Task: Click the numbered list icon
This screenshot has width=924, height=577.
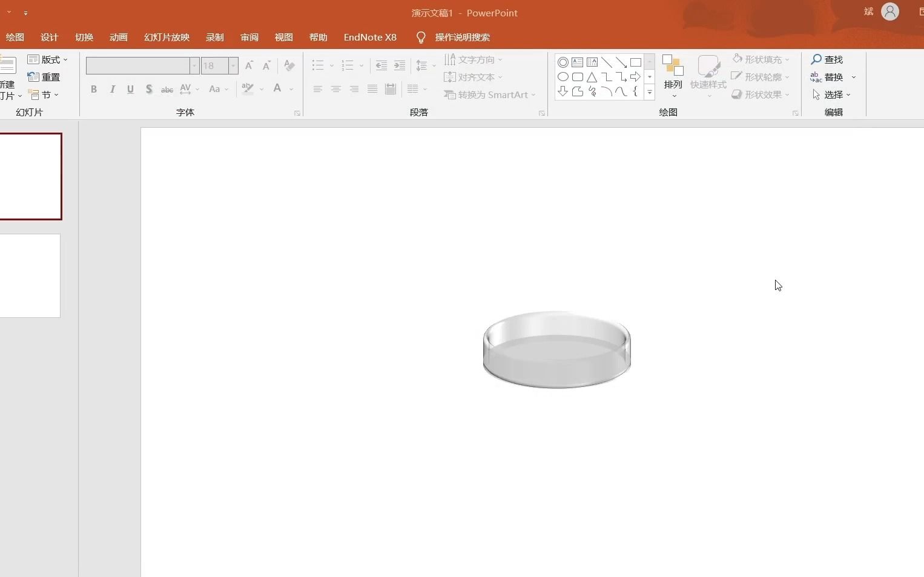Action: [348, 65]
